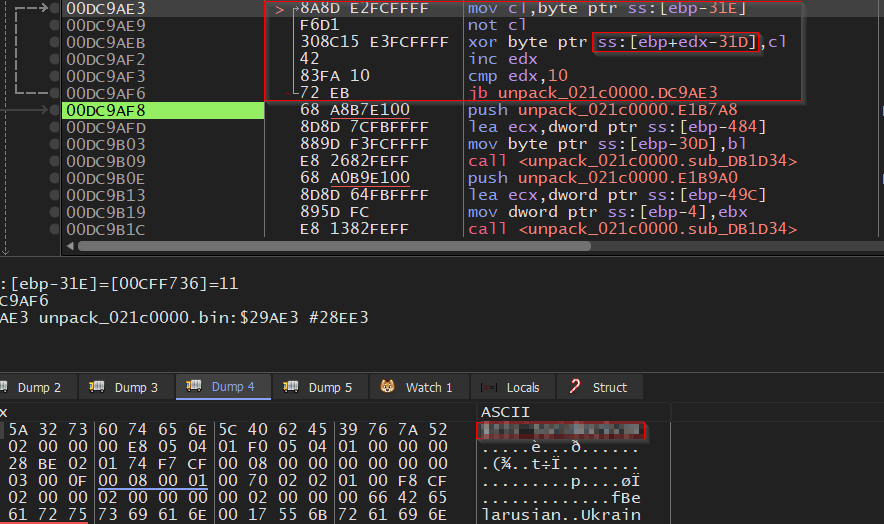This screenshot has width=884, height=524.
Task: Click hex bytes '39 76 7A 52' in dump
Action: (x=392, y=430)
